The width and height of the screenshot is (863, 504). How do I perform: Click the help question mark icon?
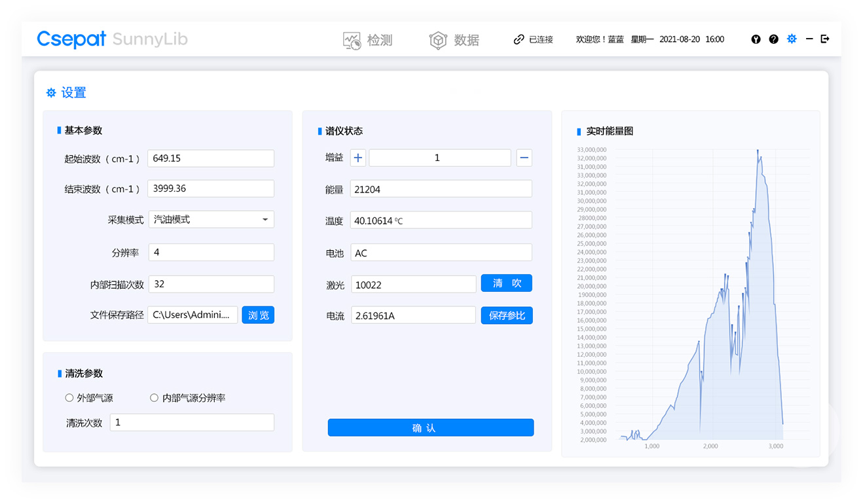point(773,39)
